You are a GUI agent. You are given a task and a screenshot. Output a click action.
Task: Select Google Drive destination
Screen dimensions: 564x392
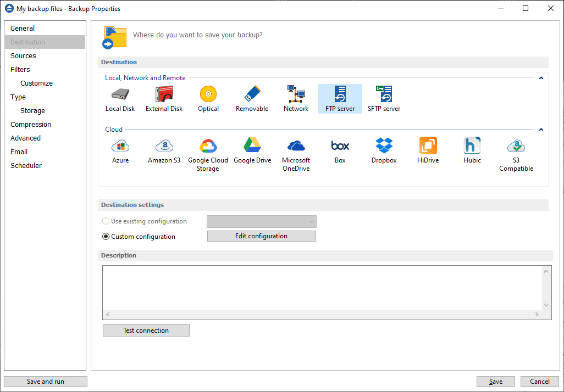coord(252,151)
